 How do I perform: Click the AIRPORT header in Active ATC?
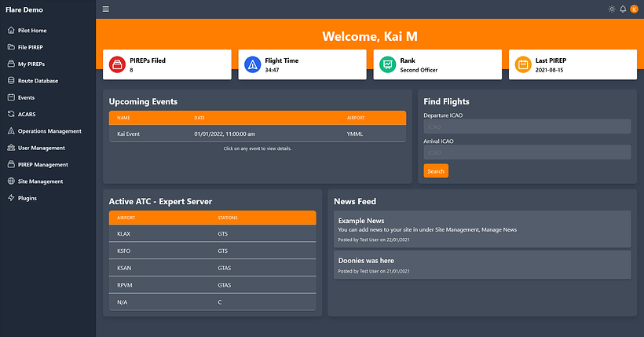[x=126, y=218]
